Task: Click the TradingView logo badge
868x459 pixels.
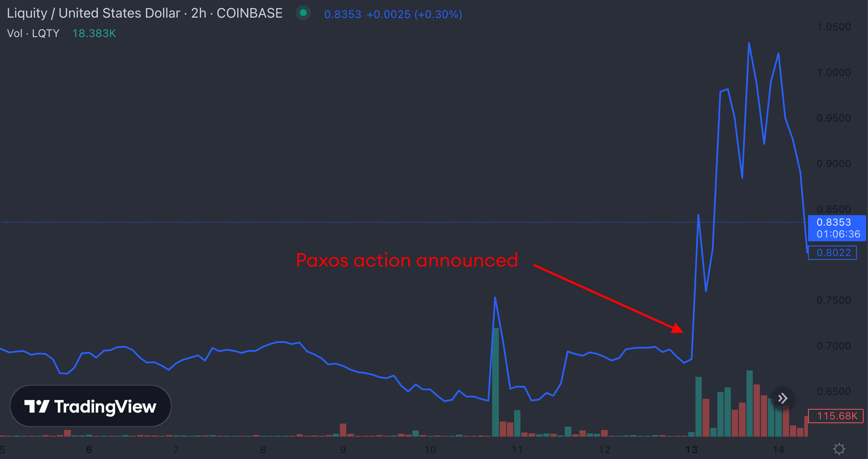Action: point(91,406)
